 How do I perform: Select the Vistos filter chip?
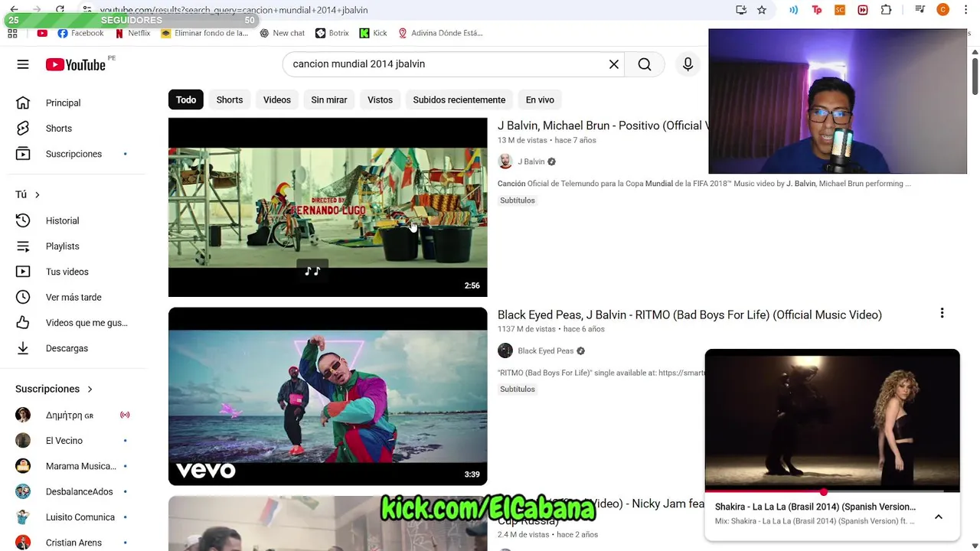click(380, 99)
